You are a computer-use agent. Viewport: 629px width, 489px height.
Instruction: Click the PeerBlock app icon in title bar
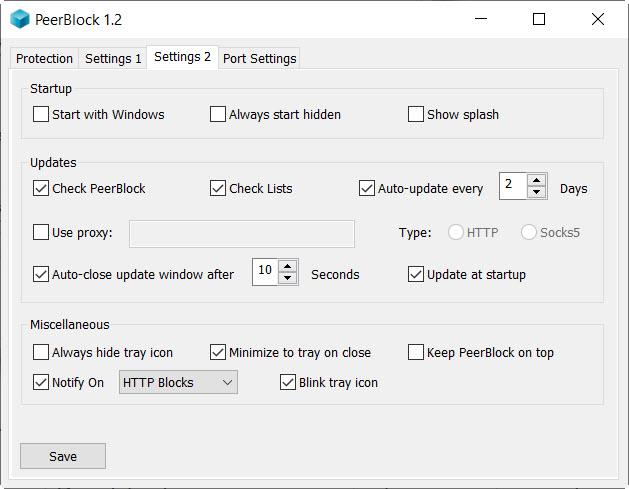pos(20,19)
